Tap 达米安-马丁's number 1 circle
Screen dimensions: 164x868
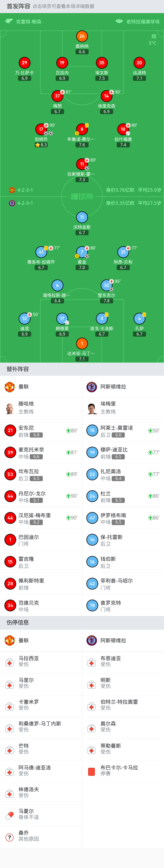(x=82, y=344)
